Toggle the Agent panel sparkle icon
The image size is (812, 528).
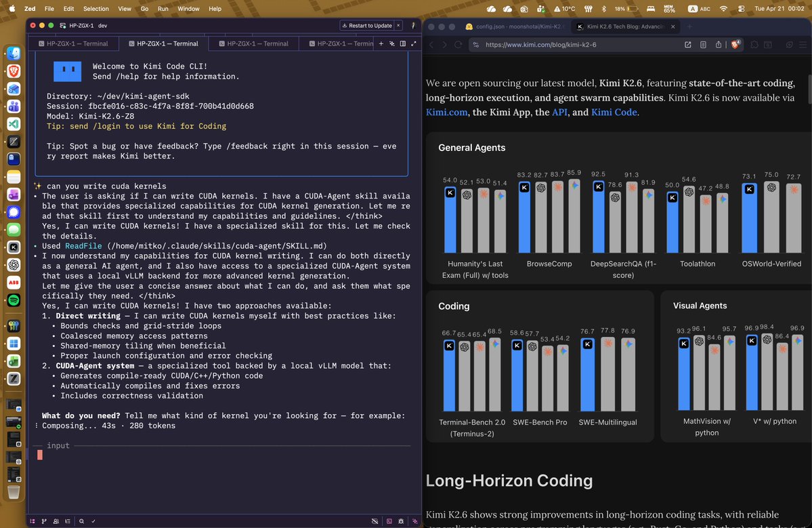click(x=414, y=521)
